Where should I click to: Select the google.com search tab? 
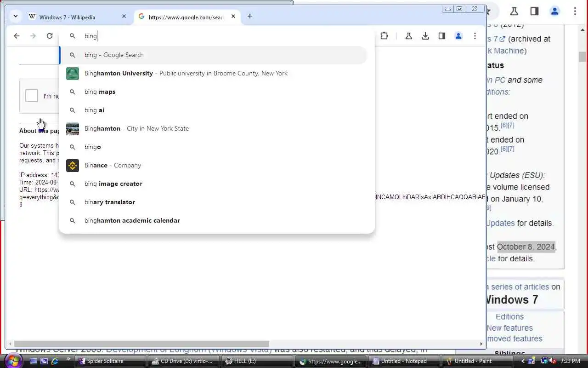(x=188, y=17)
